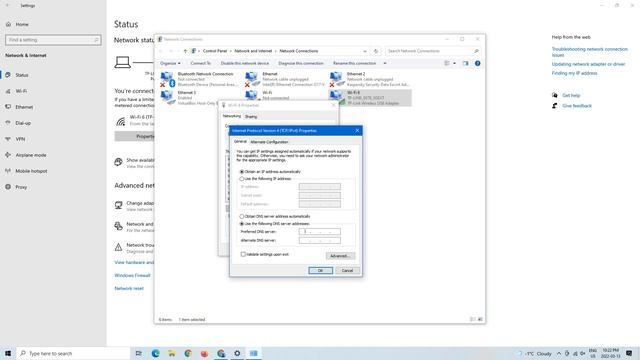Open the blue Help icon
The width and height of the screenshot is (640, 360).
click(x=478, y=63)
